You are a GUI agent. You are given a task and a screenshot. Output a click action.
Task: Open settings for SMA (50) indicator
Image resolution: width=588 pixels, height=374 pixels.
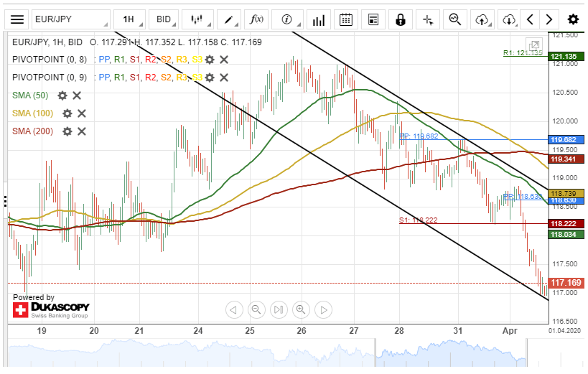(x=62, y=95)
